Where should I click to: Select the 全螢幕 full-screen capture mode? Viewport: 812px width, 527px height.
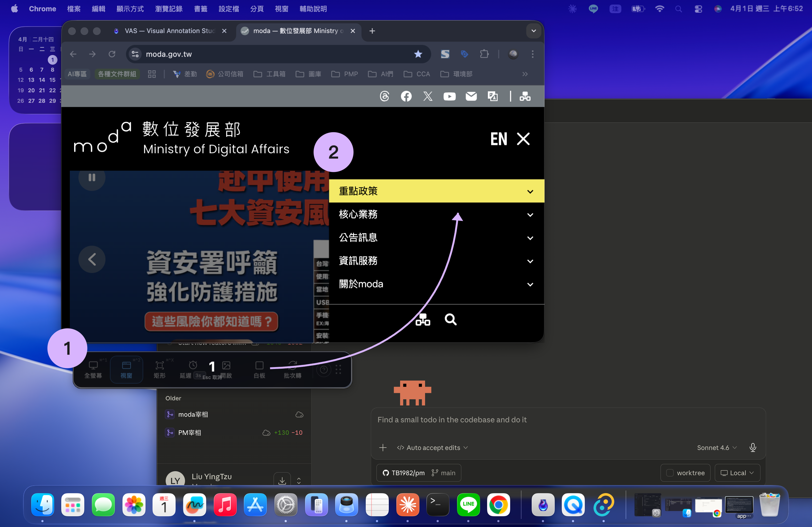(x=93, y=369)
